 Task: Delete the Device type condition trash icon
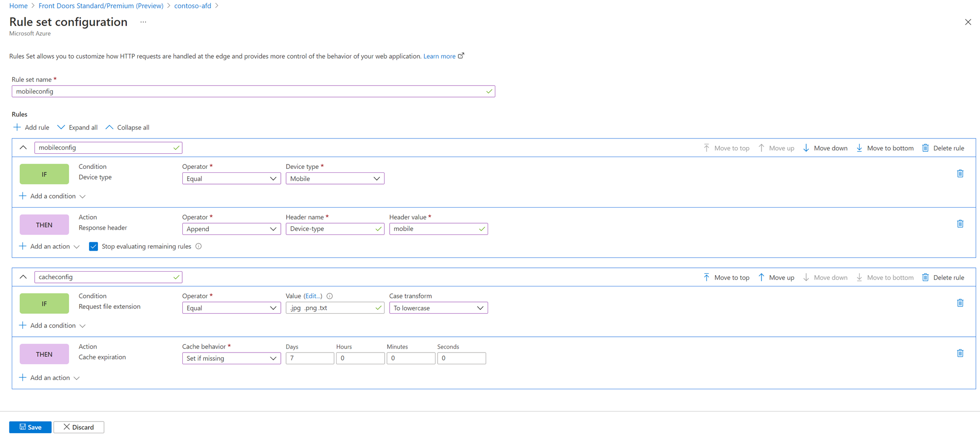[x=960, y=174]
